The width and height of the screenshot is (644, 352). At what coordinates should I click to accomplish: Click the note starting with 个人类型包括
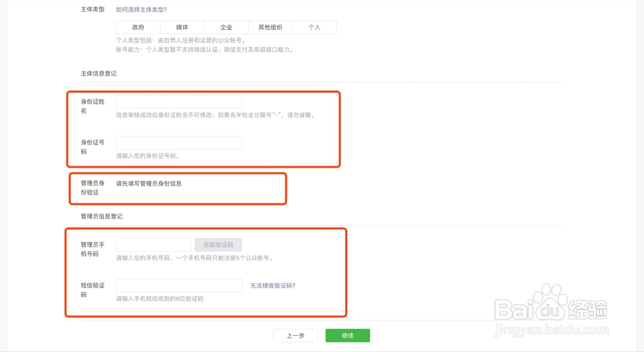tap(182, 41)
